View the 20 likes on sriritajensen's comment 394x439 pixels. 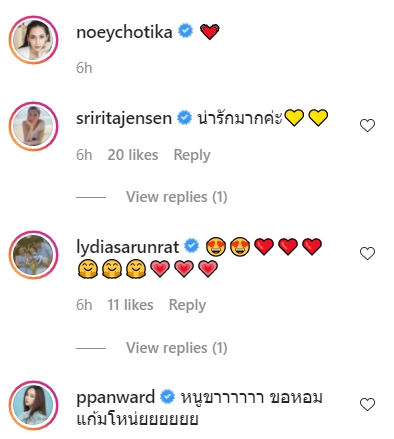point(133,155)
